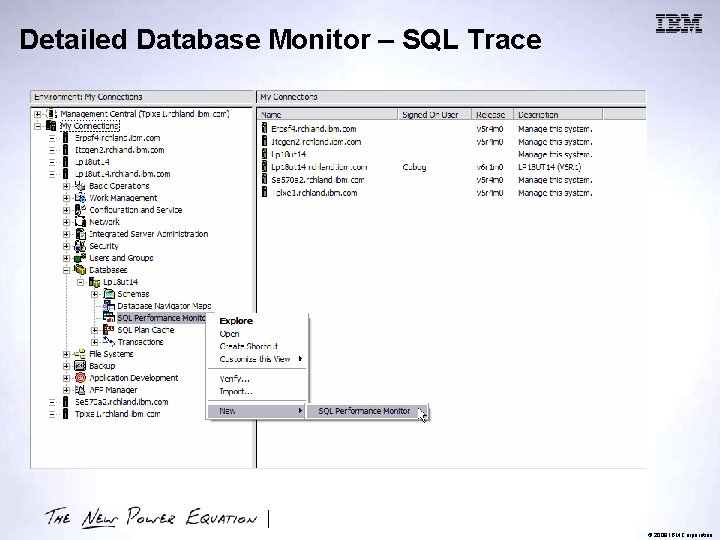Click the File Systems icon
Image resolution: width=720 pixels, height=540 pixels.
[80, 354]
